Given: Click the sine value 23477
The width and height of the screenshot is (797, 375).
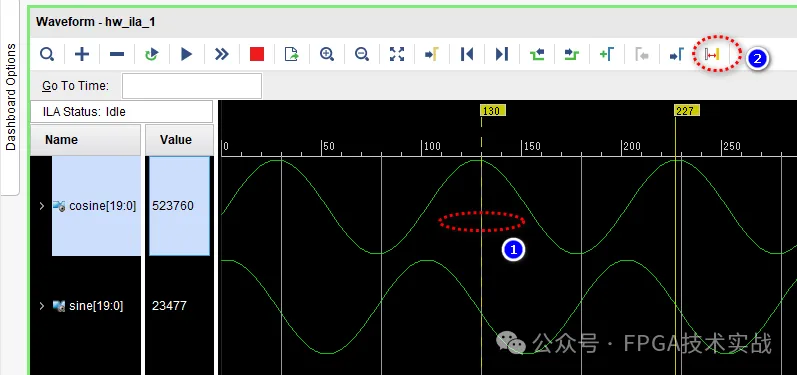Looking at the screenshot, I should click(169, 306).
